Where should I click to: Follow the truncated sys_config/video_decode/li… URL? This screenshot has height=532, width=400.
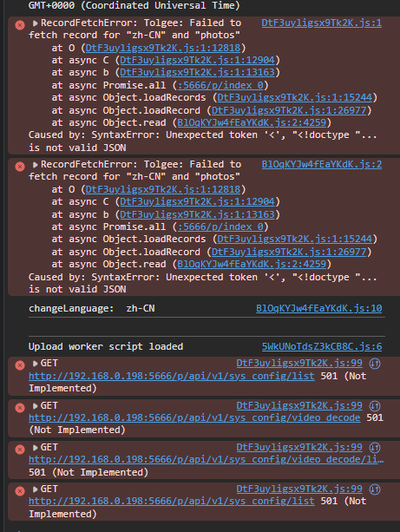coord(207,459)
